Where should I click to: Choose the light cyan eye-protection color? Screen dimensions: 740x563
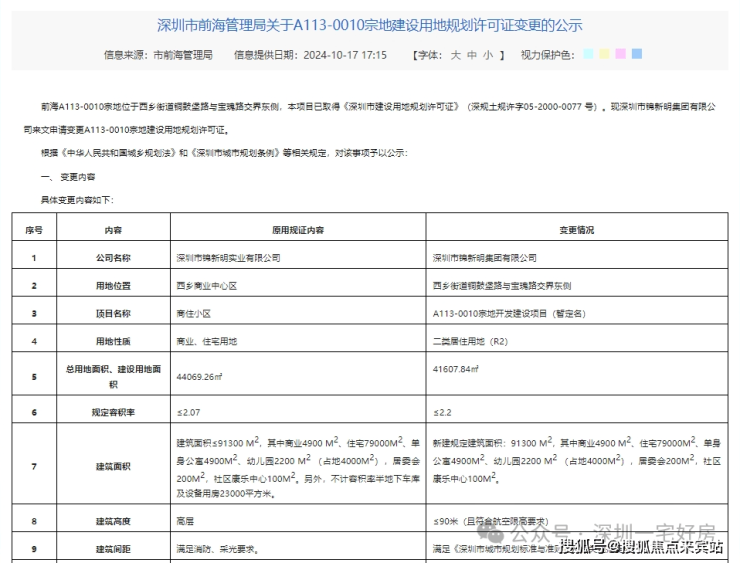(x=588, y=54)
